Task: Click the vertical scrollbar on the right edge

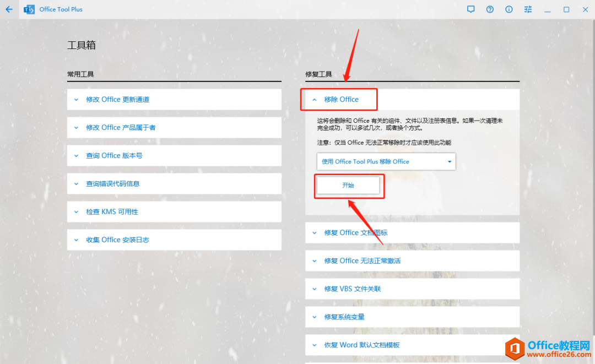Action: point(593,178)
